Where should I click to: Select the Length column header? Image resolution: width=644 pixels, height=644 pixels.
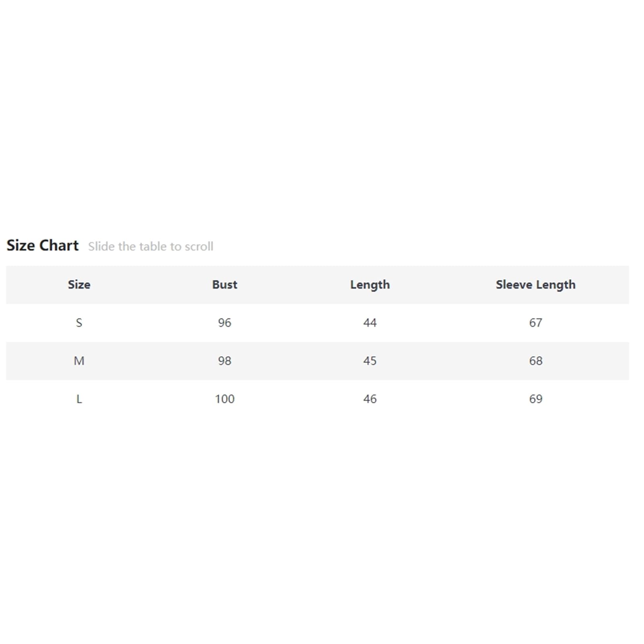[370, 285]
